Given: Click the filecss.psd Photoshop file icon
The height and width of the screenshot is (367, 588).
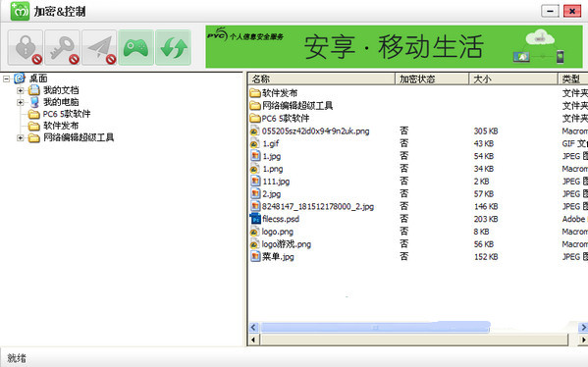Looking at the screenshot, I should [x=255, y=219].
